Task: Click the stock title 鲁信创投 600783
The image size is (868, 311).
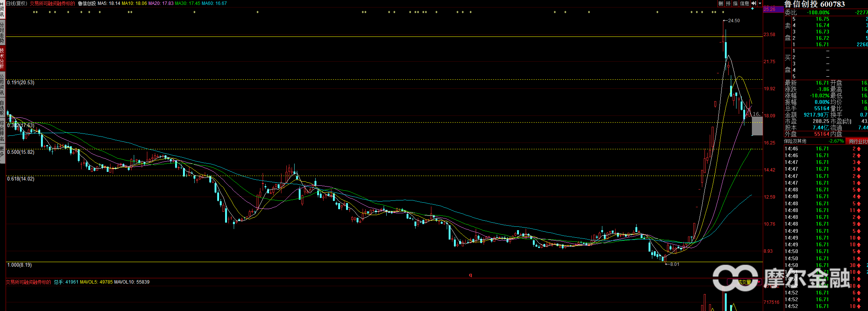Action: 814,4
